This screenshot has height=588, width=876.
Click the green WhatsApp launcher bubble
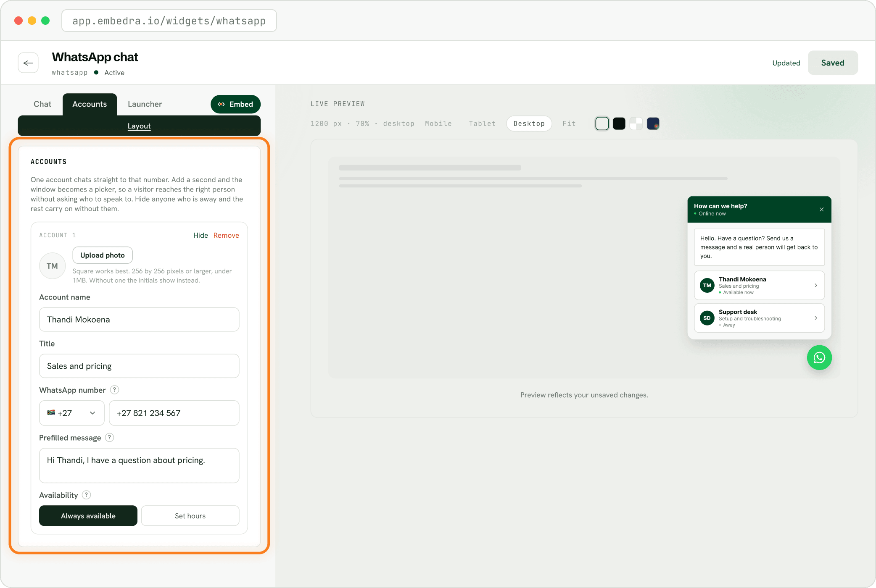819,357
